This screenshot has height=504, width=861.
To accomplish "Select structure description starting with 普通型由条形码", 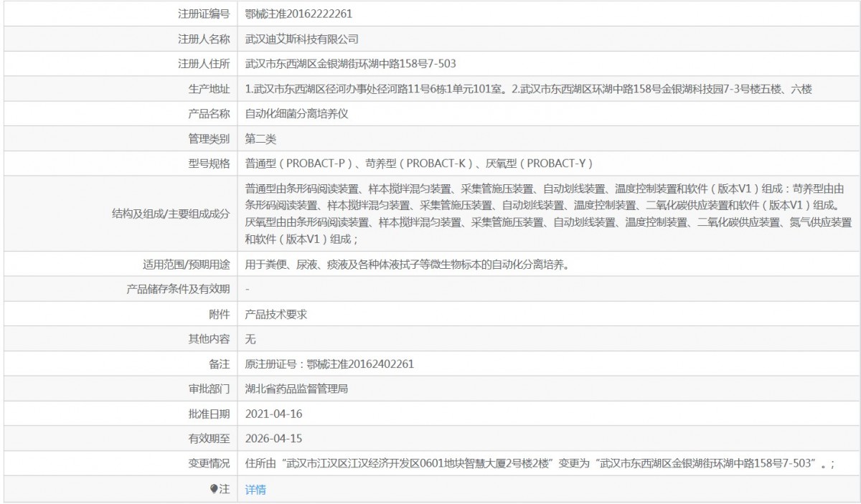I will [548, 214].
